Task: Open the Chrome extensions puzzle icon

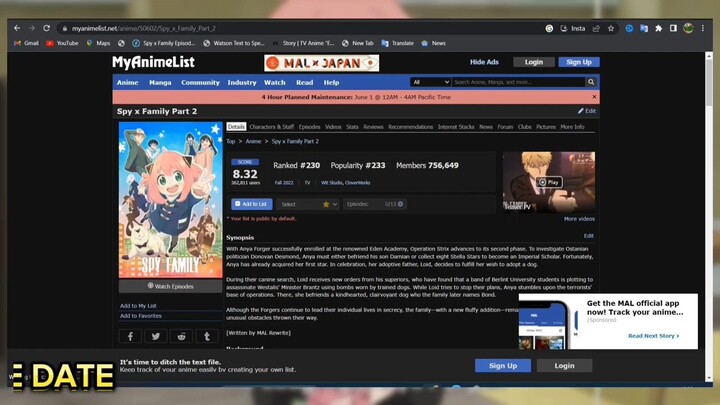Action: point(658,28)
